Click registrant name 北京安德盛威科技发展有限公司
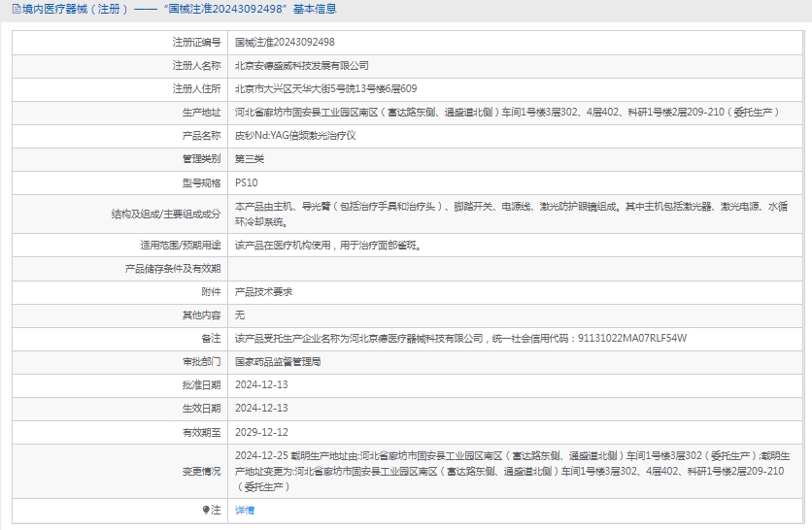Viewport: 812px width, 530px height. 302,66
